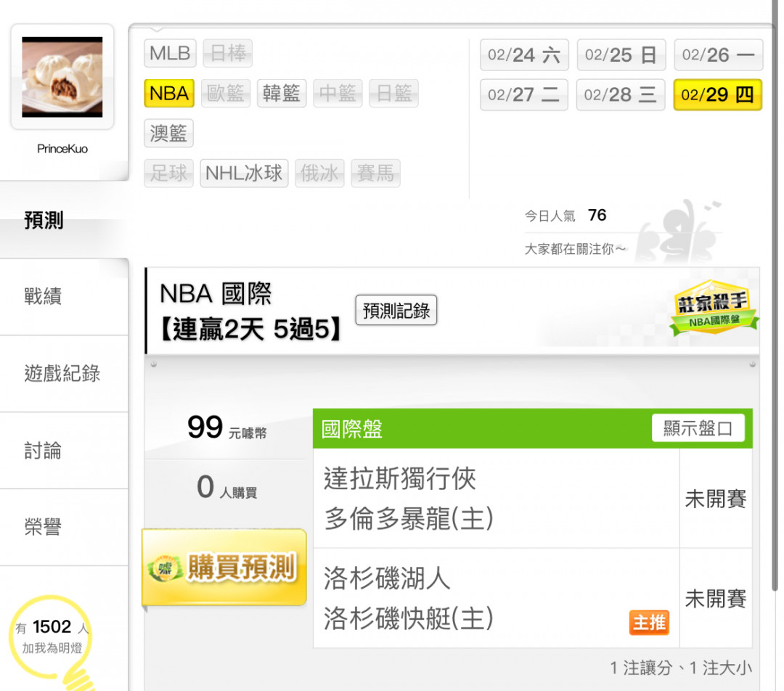Select the MLB league filter
The width and height of the screenshot is (784, 691).
pyautogui.click(x=170, y=53)
